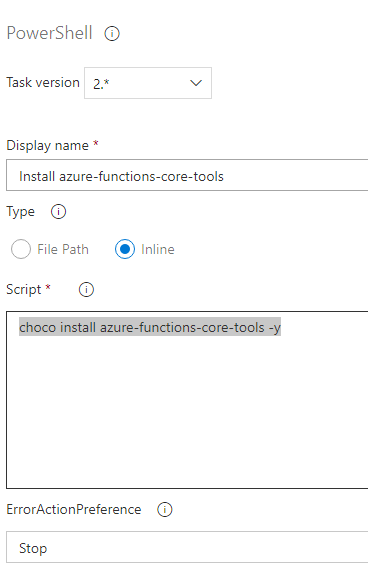Open the info icon beside PowerShell heading
368x567 pixels.
click(x=112, y=34)
